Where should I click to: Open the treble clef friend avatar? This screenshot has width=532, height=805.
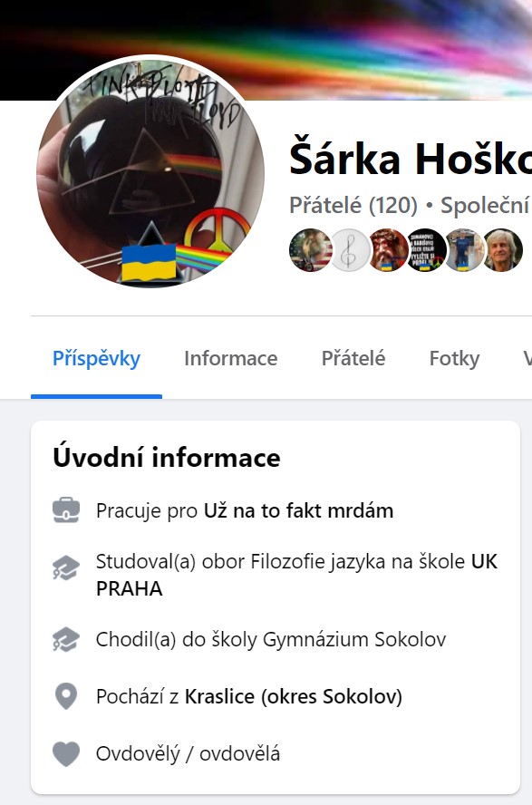349,250
